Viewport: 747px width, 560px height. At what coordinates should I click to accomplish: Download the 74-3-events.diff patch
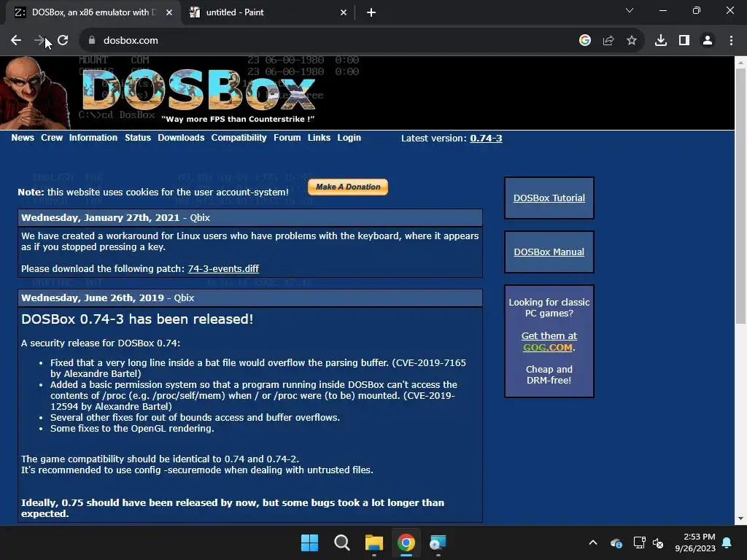pyautogui.click(x=223, y=268)
